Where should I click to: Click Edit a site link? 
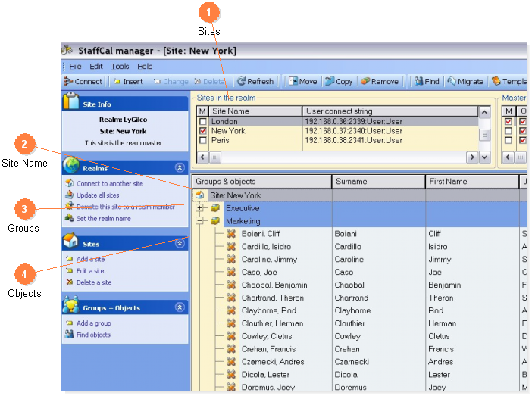90,270
